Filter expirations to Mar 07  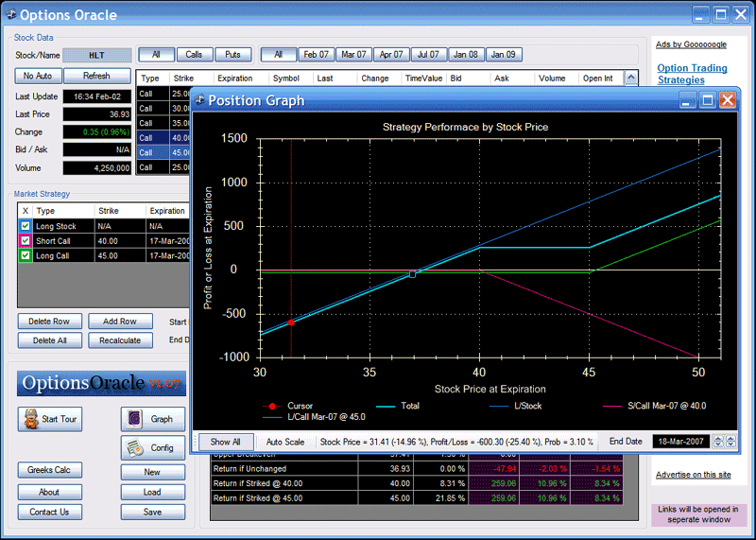coord(353,55)
